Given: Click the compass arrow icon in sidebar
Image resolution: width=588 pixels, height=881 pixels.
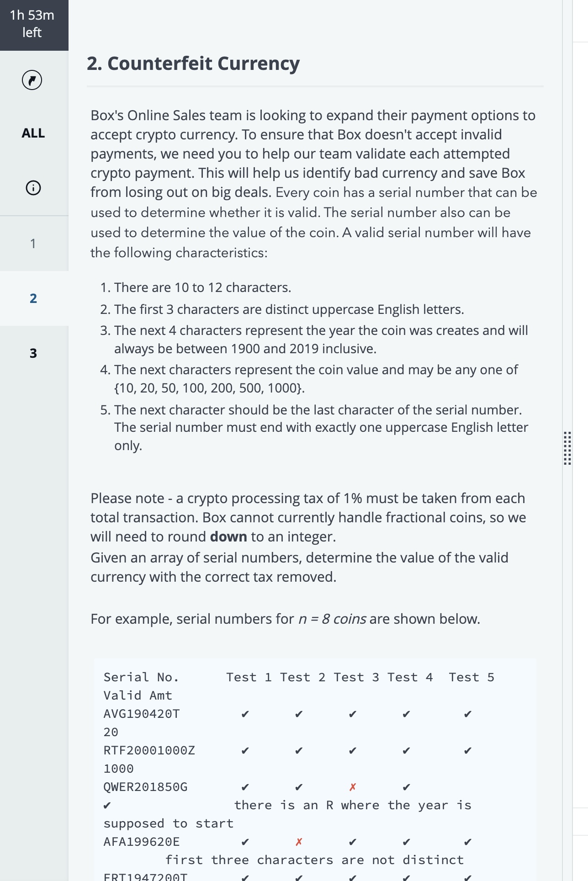Looking at the screenshot, I should (32, 80).
